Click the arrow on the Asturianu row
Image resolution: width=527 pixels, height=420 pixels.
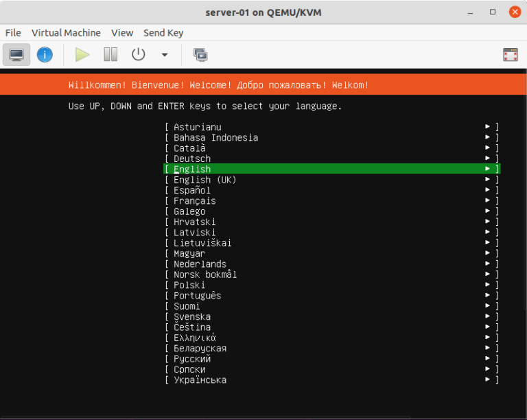(x=487, y=126)
